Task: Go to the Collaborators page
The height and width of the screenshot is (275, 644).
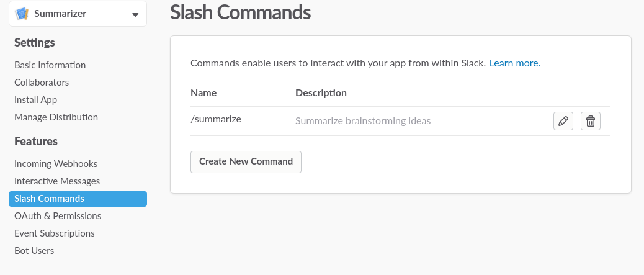Action: (x=42, y=82)
